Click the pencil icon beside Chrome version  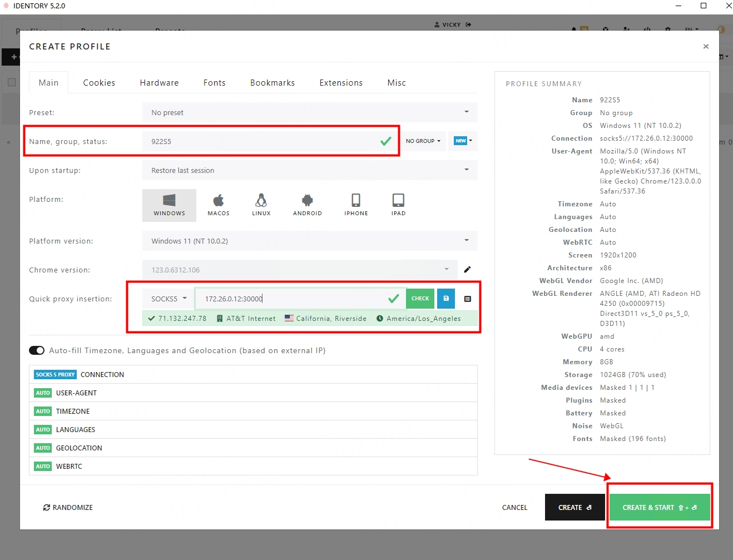point(467,270)
